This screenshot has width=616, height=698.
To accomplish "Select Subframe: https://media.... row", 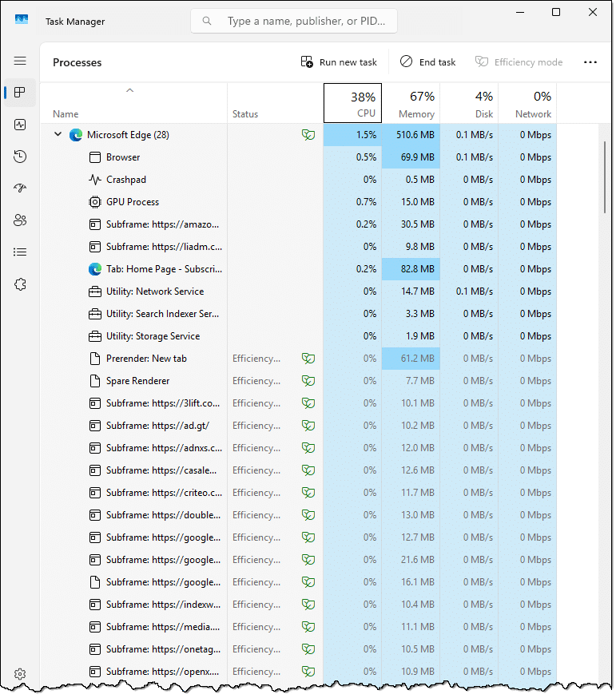I will [x=299, y=627].
